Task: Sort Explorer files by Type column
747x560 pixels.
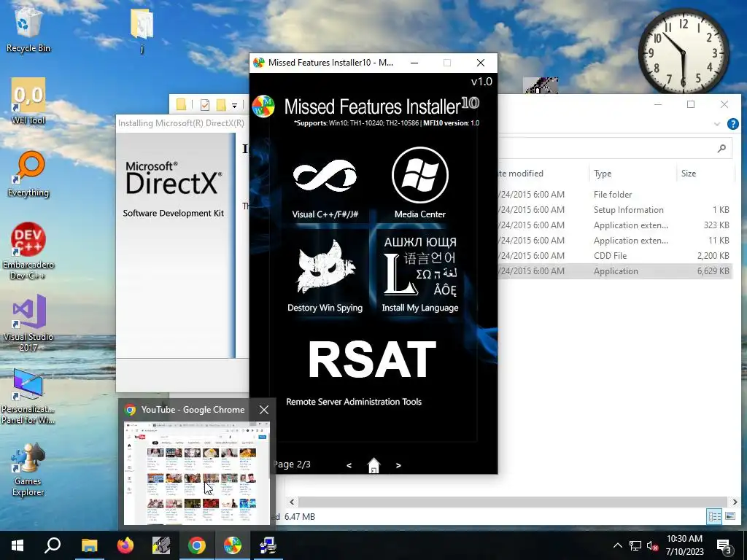Action: tap(632, 174)
